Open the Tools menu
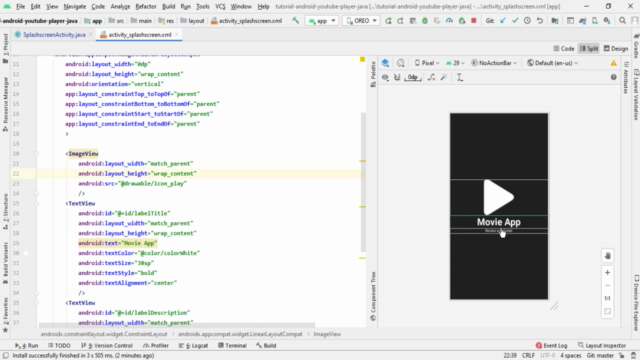640x360 pixels. 202,7
